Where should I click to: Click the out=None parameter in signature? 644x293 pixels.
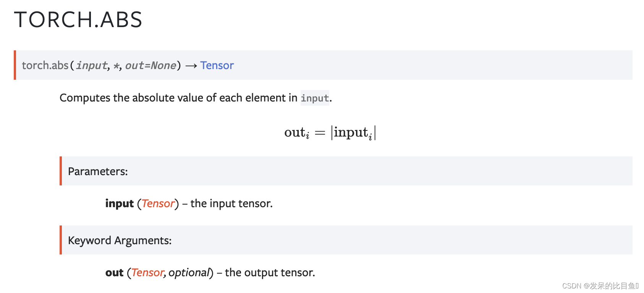(x=151, y=65)
